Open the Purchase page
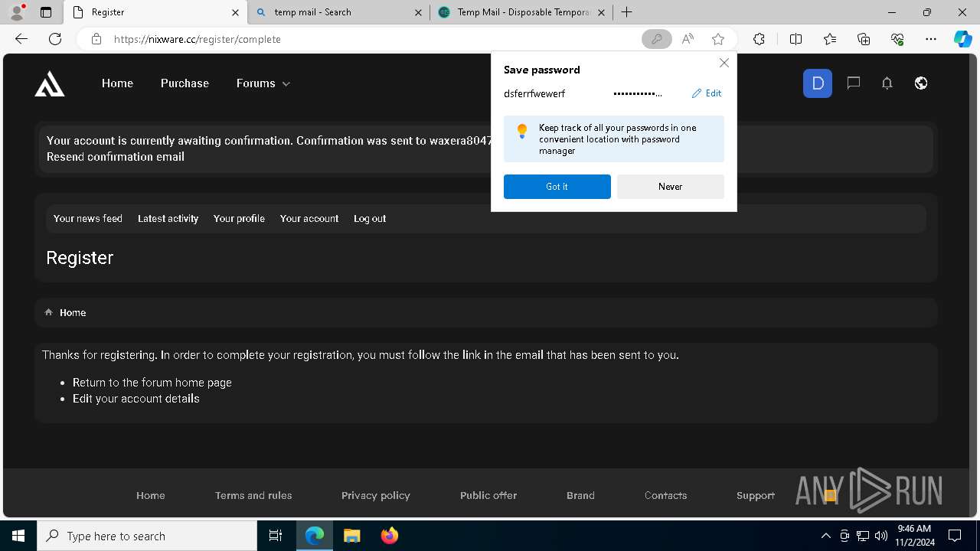980x551 pixels. 185,83
